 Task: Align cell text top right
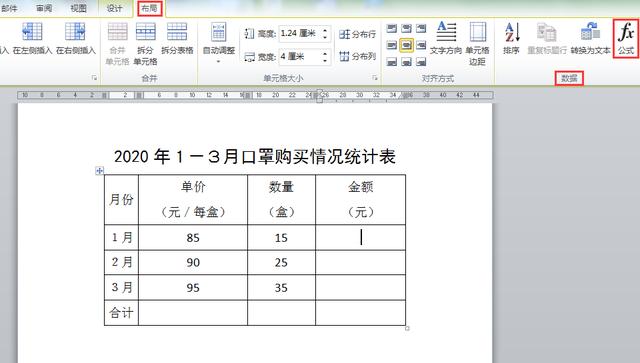(x=421, y=28)
